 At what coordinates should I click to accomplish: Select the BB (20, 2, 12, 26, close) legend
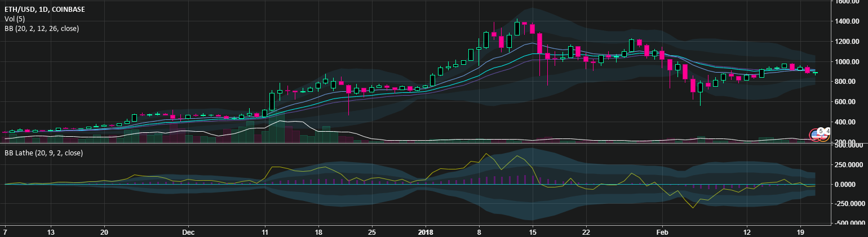(42, 28)
